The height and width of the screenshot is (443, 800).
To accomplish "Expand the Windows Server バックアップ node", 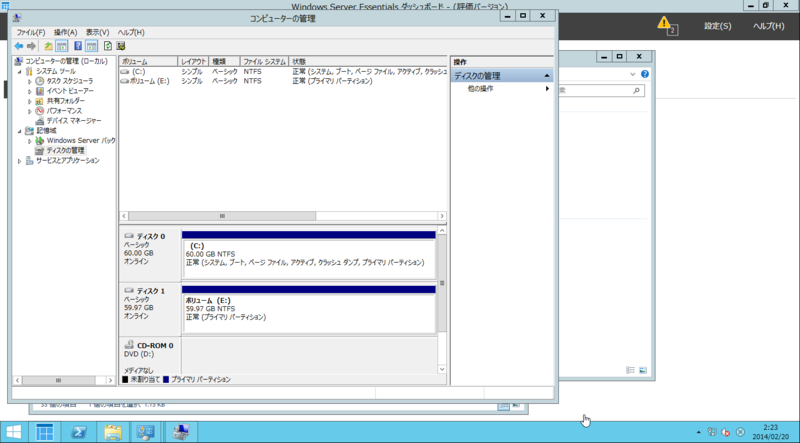I will tap(30, 141).
